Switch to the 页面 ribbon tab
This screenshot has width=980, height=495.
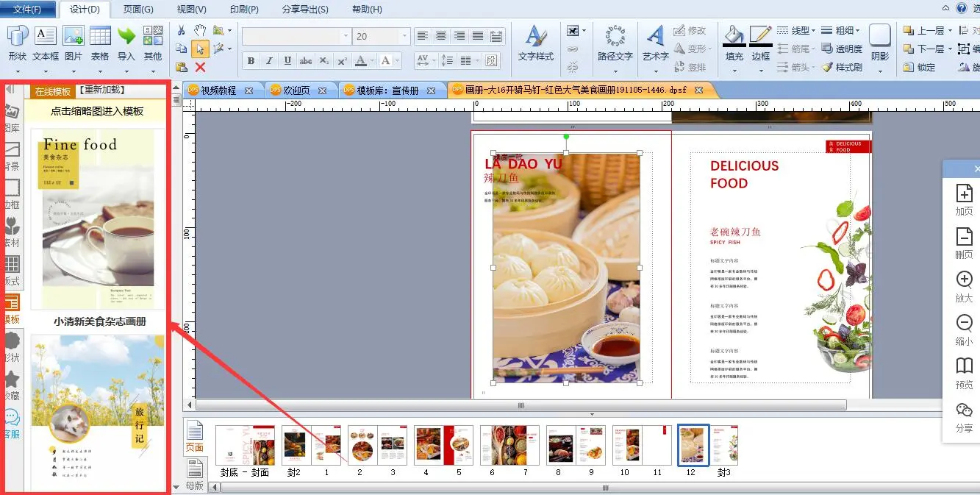137,10
